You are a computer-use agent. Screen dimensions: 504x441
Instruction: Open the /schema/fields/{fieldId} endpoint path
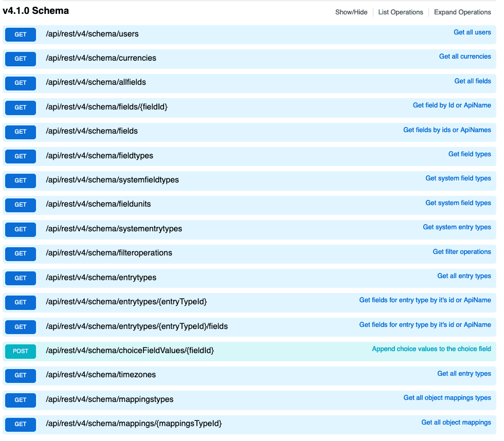107,107
